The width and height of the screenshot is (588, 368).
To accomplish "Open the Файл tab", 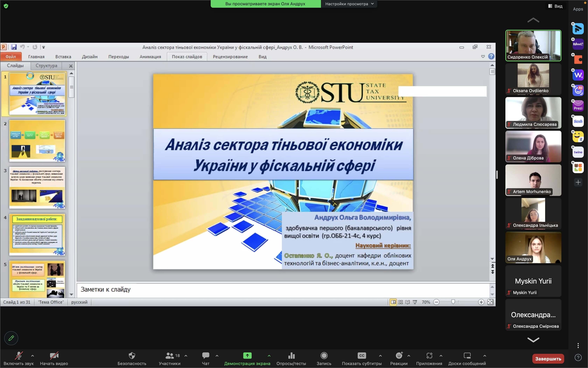I will point(11,56).
